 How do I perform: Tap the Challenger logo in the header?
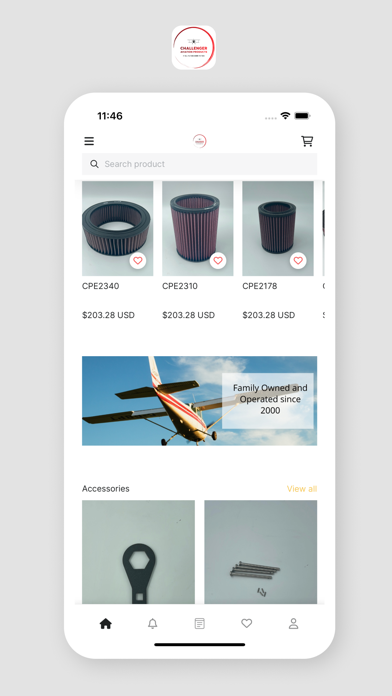tap(200, 141)
